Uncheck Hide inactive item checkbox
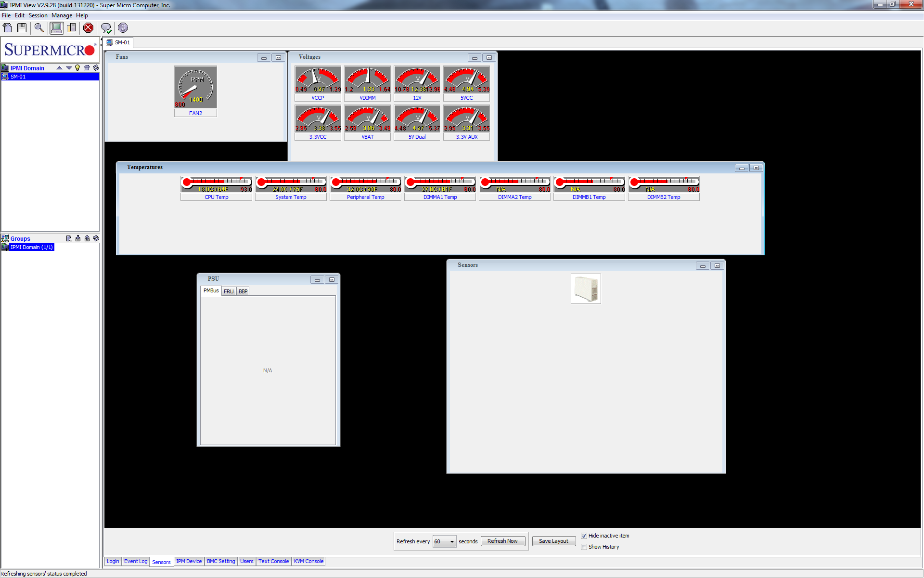924x578 pixels. (x=584, y=536)
